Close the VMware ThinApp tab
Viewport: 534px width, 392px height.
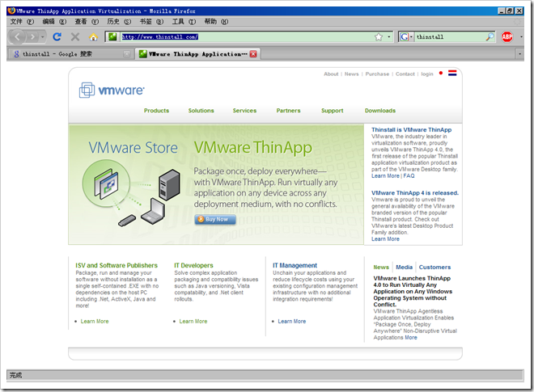tap(253, 54)
